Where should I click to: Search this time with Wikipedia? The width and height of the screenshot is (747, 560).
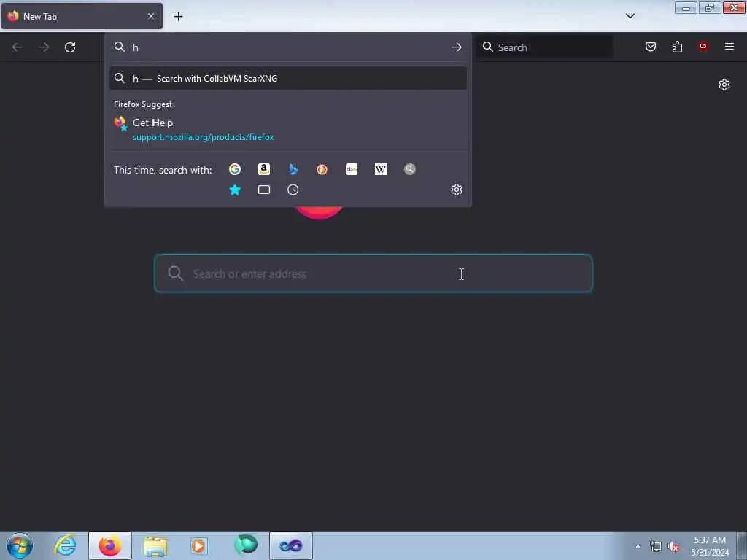click(x=381, y=169)
